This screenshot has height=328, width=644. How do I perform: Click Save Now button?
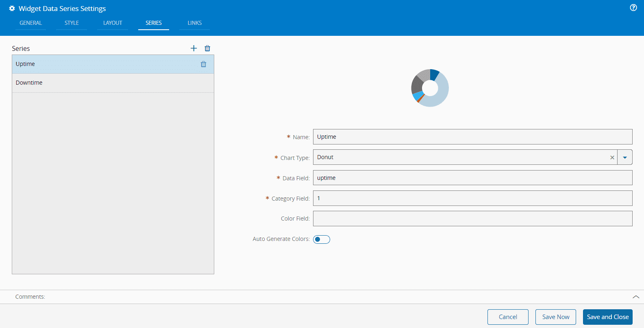[555, 317]
